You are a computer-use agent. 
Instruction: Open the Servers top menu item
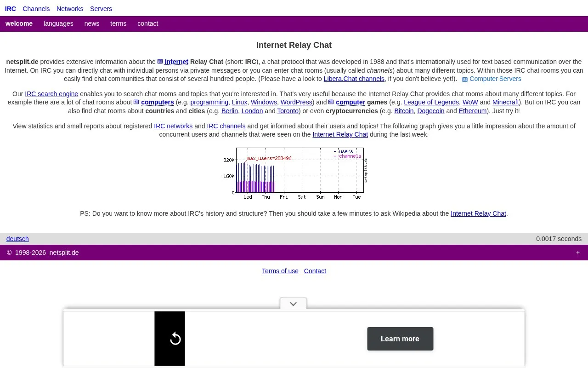(101, 9)
